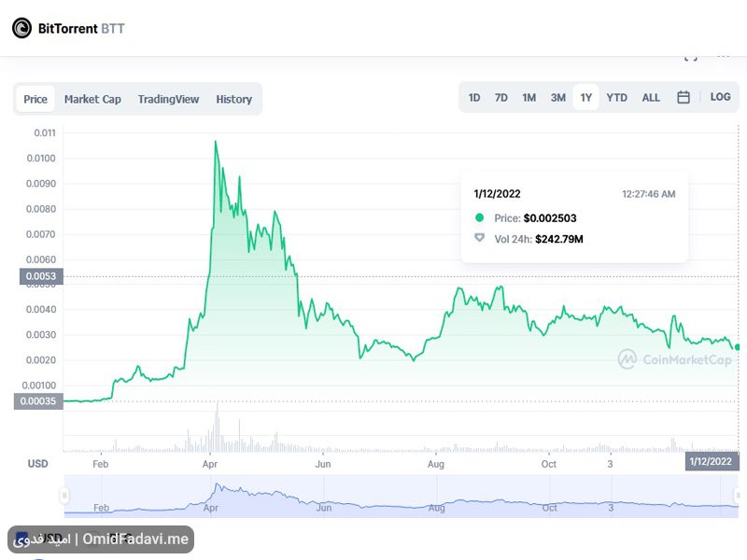Select the 1D time range

pos(474,98)
